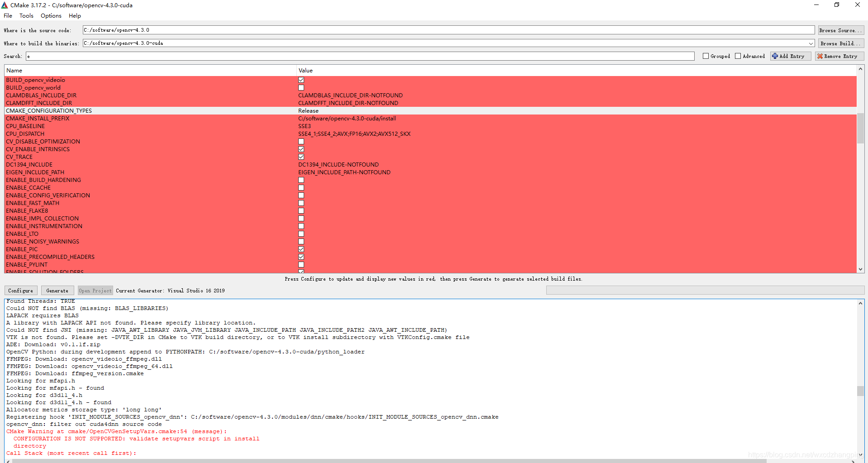The height and width of the screenshot is (463, 868).
Task: Toggle the Advanced checkbox
Action: click(738, 56)
